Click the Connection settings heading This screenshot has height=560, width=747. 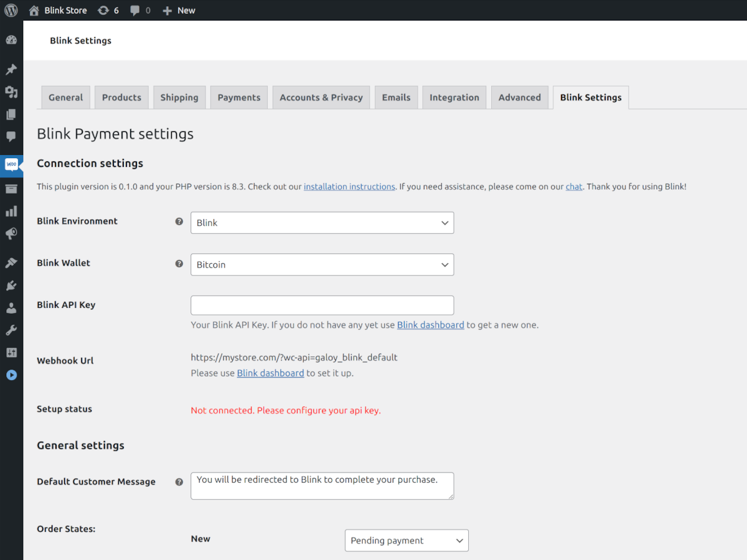point(90,163)
